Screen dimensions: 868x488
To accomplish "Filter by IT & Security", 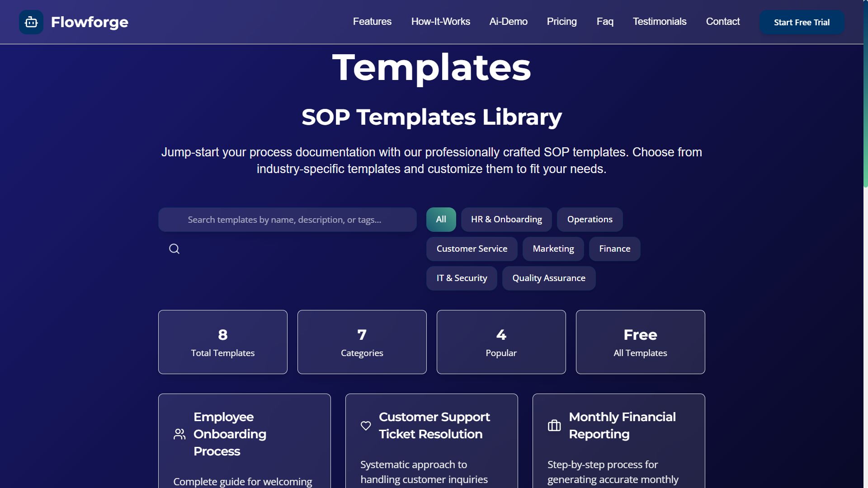I will coord(462,278).
